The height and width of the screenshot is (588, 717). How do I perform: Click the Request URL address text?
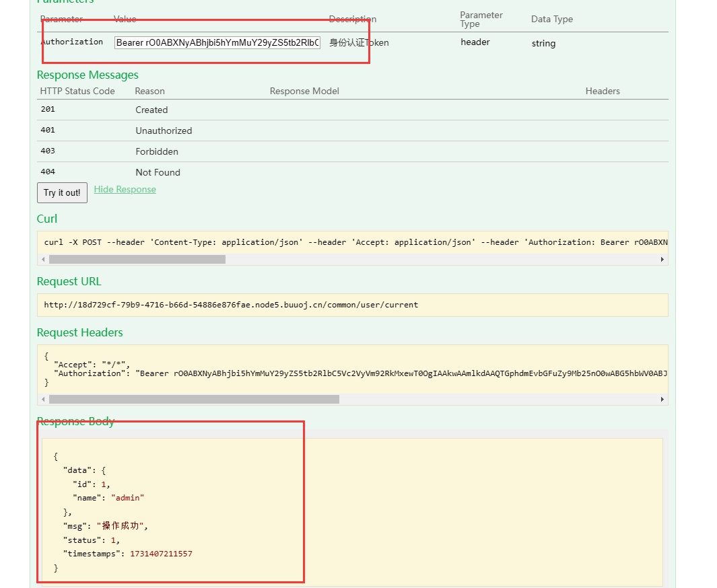(231, 305)
